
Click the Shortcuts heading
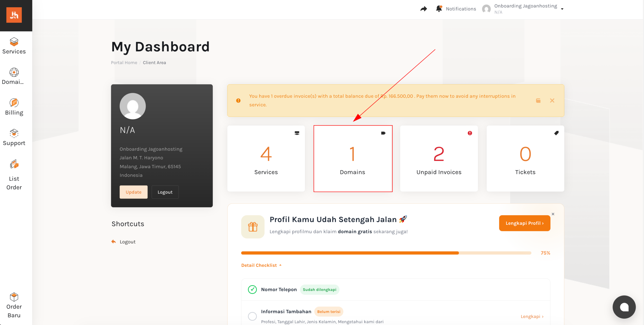pos(128,224)
